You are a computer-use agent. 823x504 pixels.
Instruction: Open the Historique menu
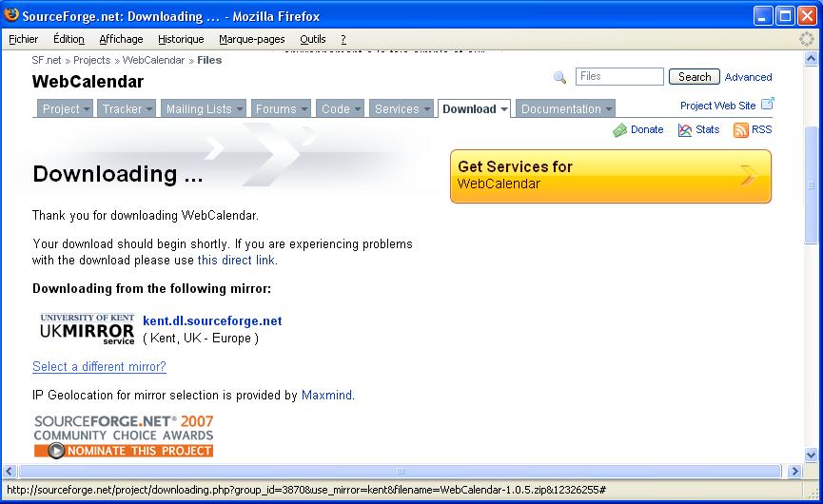(x=181, y=39)
